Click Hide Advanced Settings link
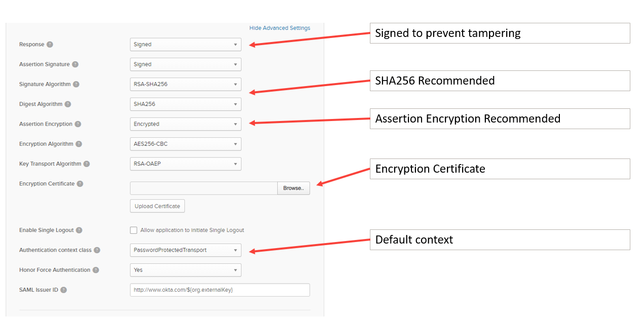The width and height of the screenshot is (644, 319). 280,28
